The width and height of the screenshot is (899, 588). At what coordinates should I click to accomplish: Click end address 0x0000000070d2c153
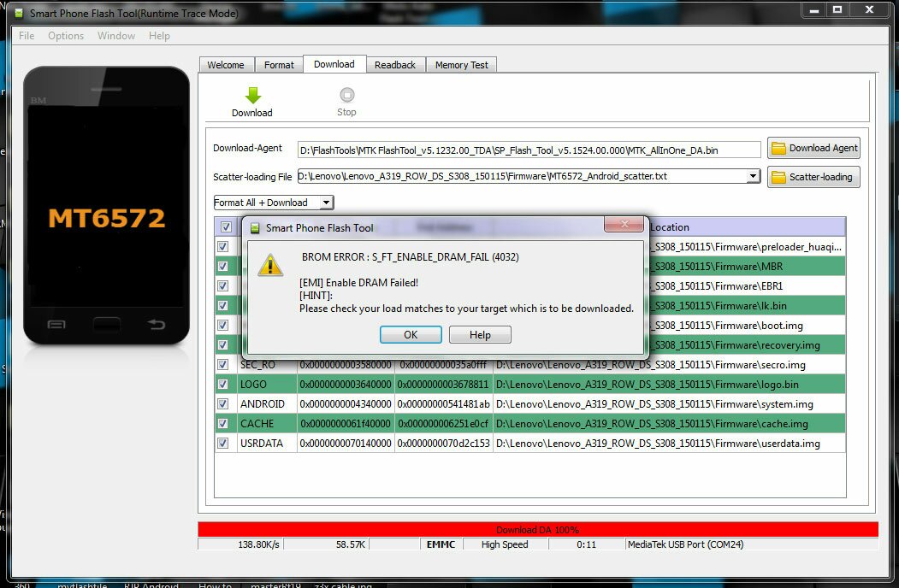point(444,443)
